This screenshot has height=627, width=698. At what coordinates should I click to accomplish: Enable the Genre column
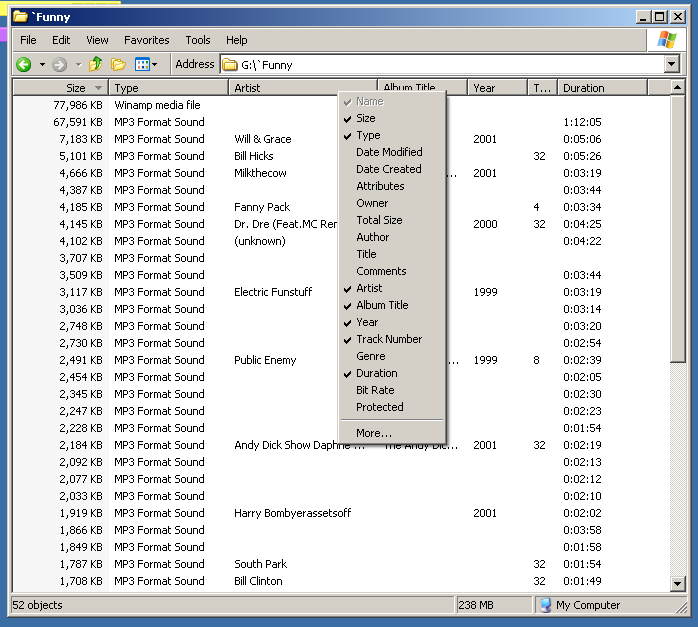370,356
